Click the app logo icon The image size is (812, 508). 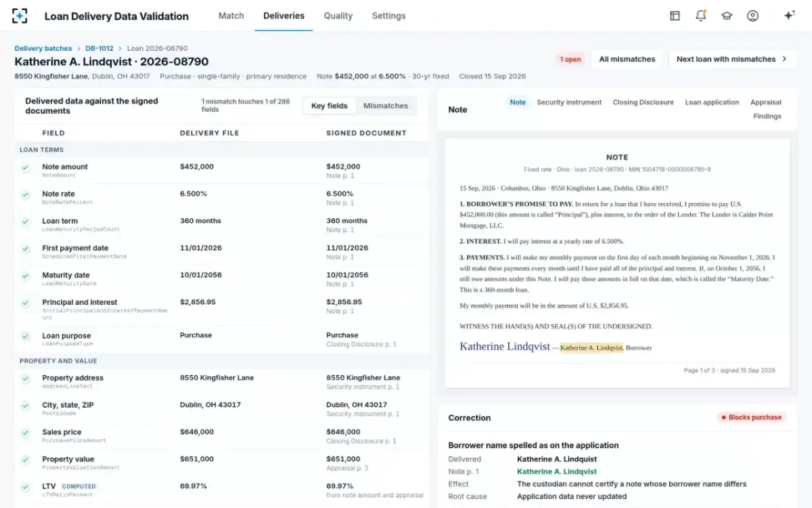[x=20, y=16]
